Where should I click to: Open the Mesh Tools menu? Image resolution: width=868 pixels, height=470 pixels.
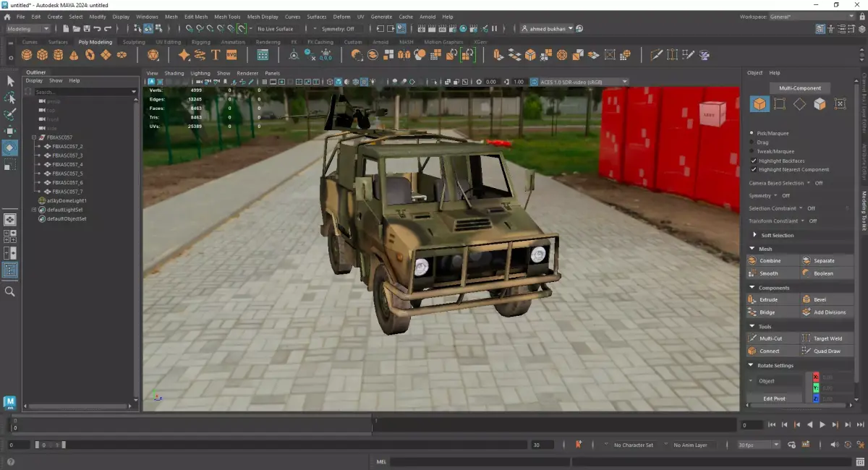pyautogui.click(x=227, y=17)
